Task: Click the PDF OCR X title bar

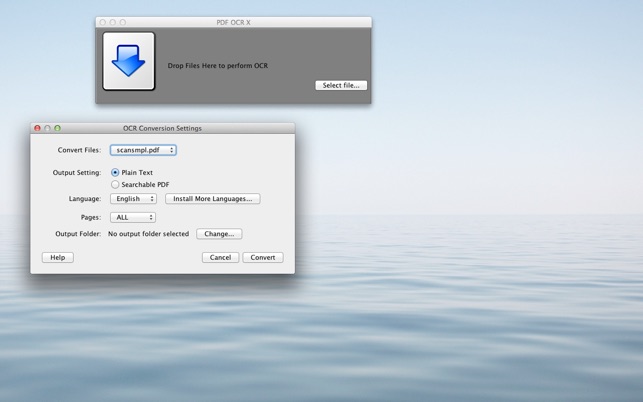Action: point(233,22)
